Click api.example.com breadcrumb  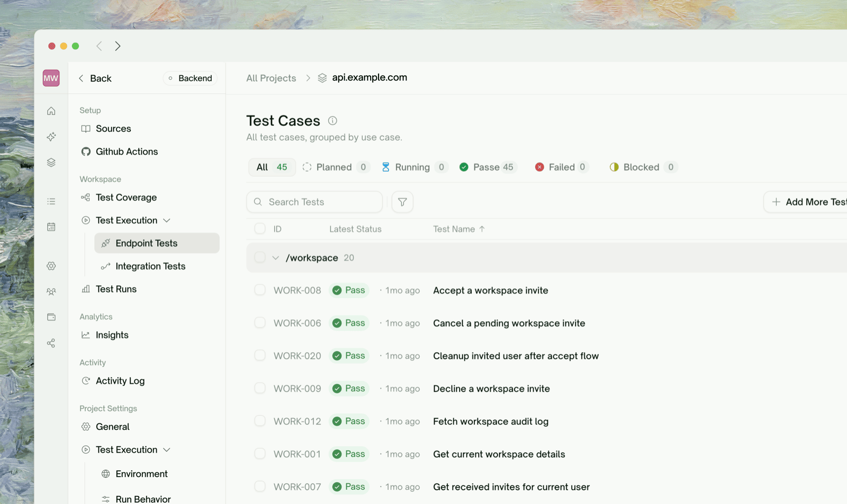coord(370,77)
